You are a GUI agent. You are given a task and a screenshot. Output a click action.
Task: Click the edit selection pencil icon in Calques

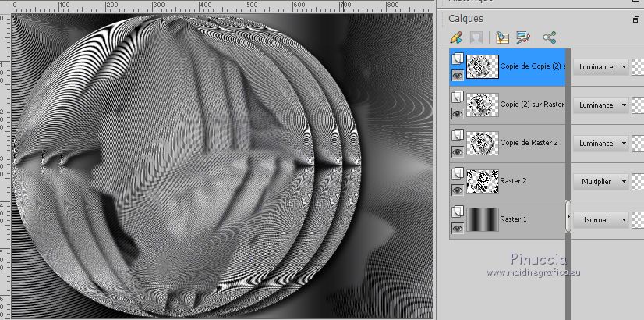click(456, 37)
